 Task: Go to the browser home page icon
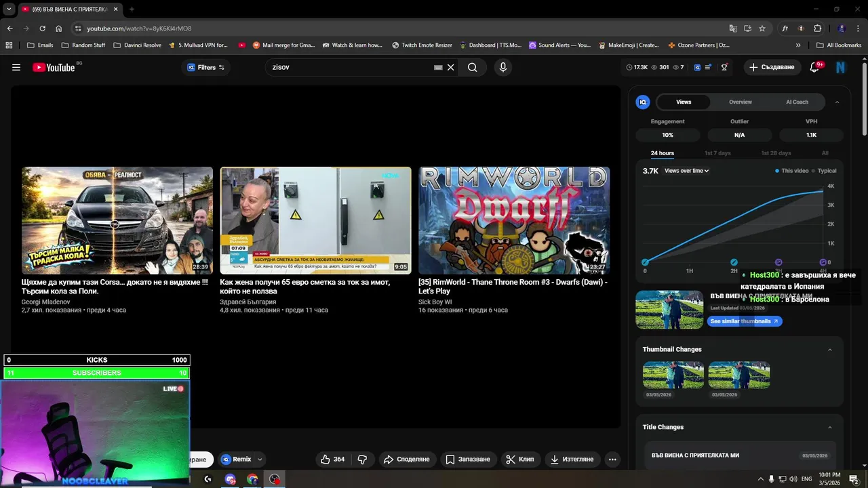click(59, 28)
